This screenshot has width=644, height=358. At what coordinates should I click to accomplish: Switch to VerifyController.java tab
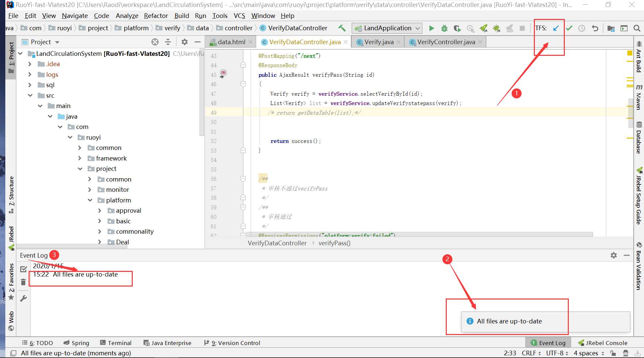(x=446, y=42)
